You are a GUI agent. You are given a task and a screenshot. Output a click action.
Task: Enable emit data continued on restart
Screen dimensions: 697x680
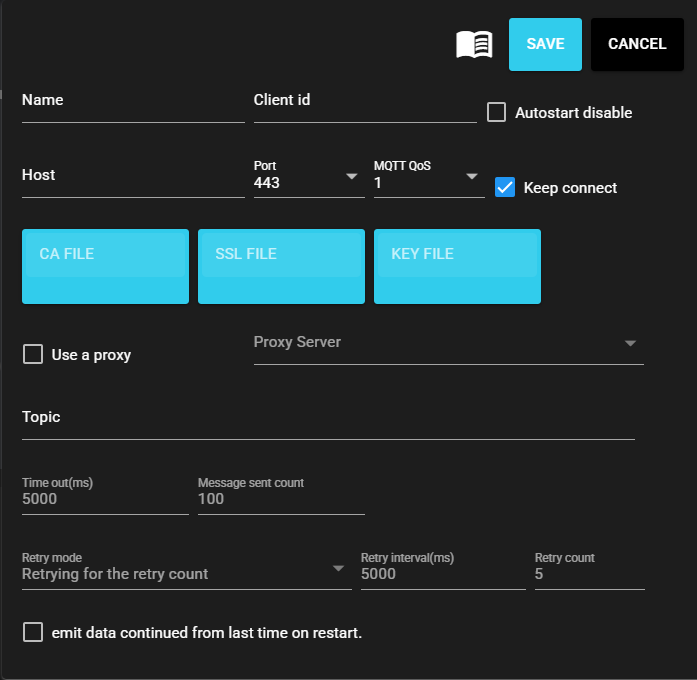pos(33,632)
